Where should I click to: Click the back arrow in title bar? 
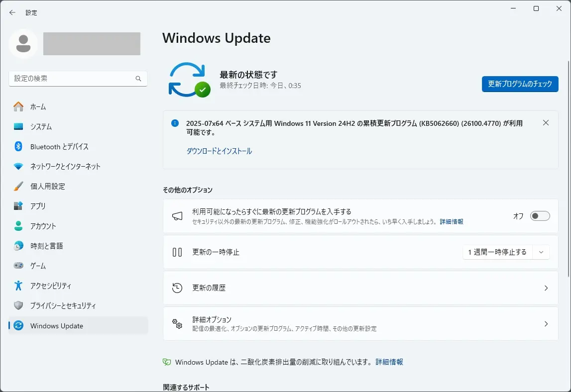pos(12,13)
